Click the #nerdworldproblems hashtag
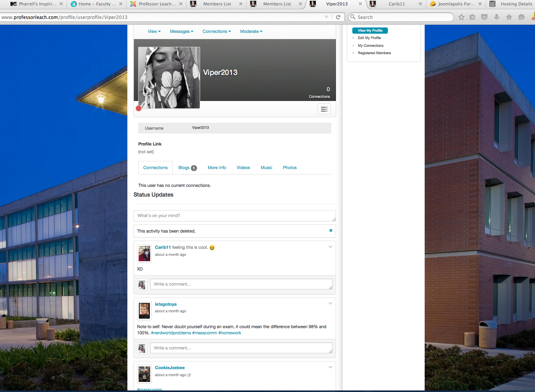 [171, 333]
